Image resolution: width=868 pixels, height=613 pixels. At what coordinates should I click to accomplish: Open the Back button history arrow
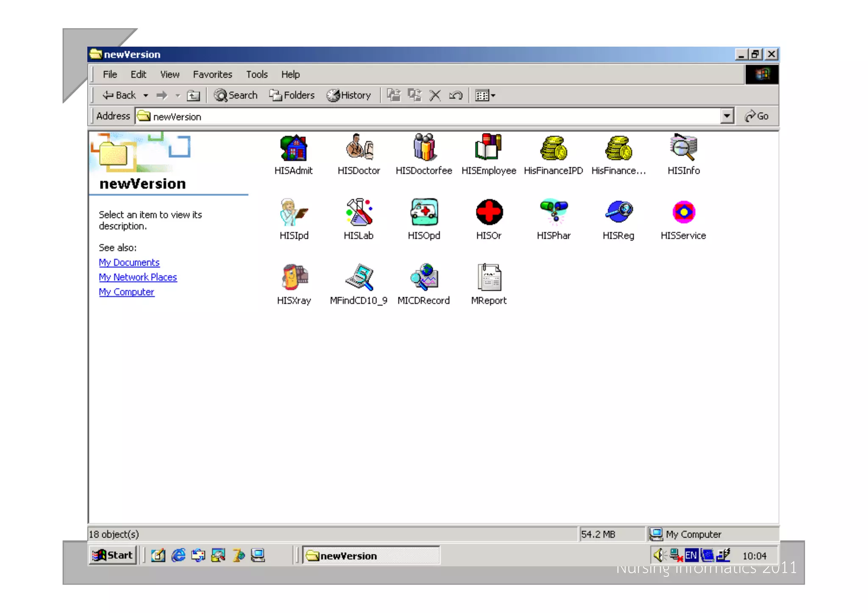(x=146, y=96)
